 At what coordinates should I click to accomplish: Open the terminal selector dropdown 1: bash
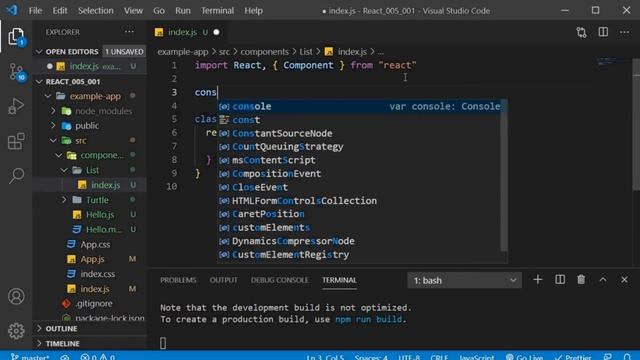(x=464, y=280)
